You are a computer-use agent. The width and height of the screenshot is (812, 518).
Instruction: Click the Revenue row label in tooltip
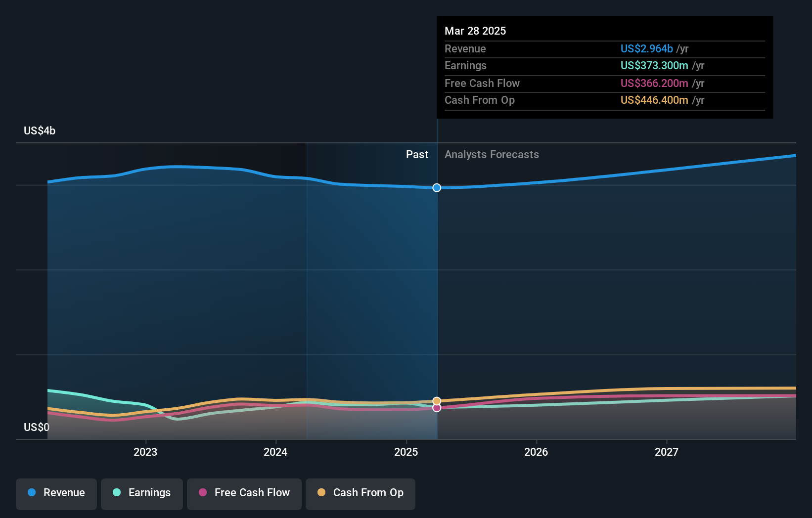pyautogui.click(x=465, y=48)
